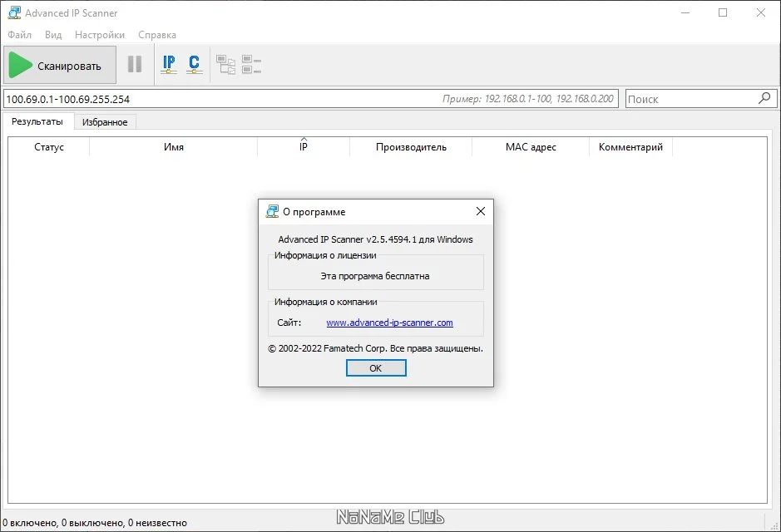Click the IP subnet toolbar icon
Viewport: 781px width, 532px height.
click(169, 64)
